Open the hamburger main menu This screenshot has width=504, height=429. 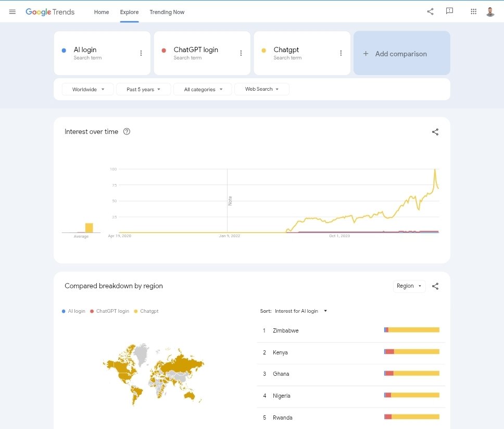[x=12, y=12]
